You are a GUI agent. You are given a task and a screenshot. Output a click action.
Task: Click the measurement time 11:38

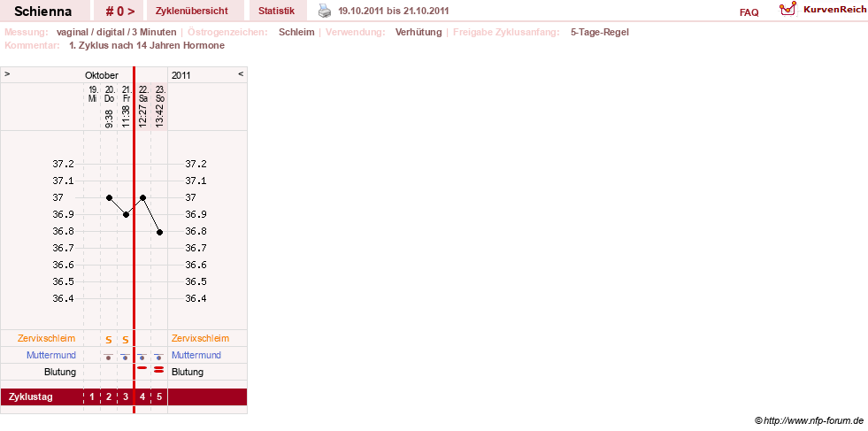(x=126, y=116)
